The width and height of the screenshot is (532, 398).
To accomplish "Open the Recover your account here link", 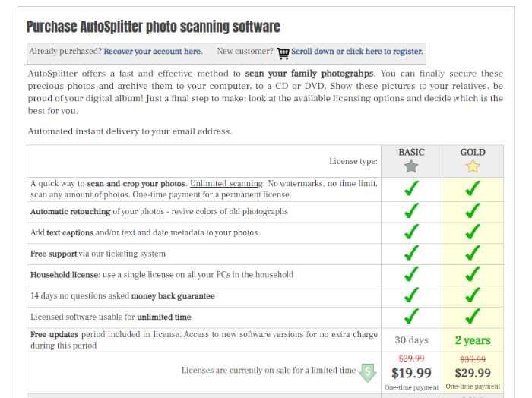I will click(x=153, y=52).
